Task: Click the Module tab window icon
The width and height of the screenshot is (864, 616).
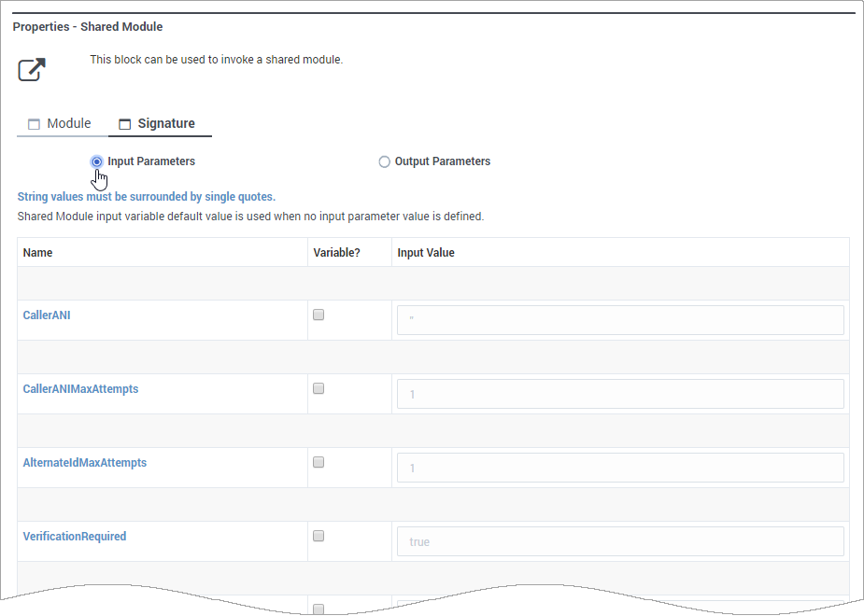Action: point(34,124)
